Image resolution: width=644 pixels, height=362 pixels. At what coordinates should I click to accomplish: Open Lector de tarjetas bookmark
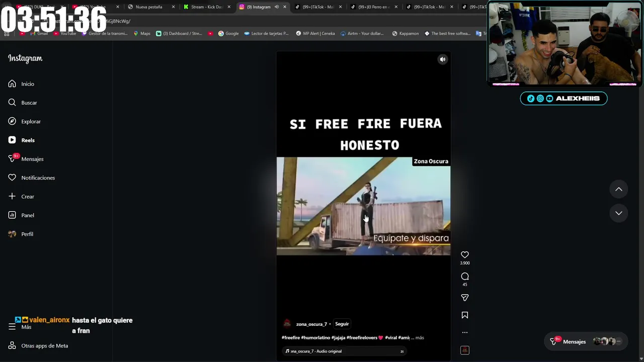point(266,34)
